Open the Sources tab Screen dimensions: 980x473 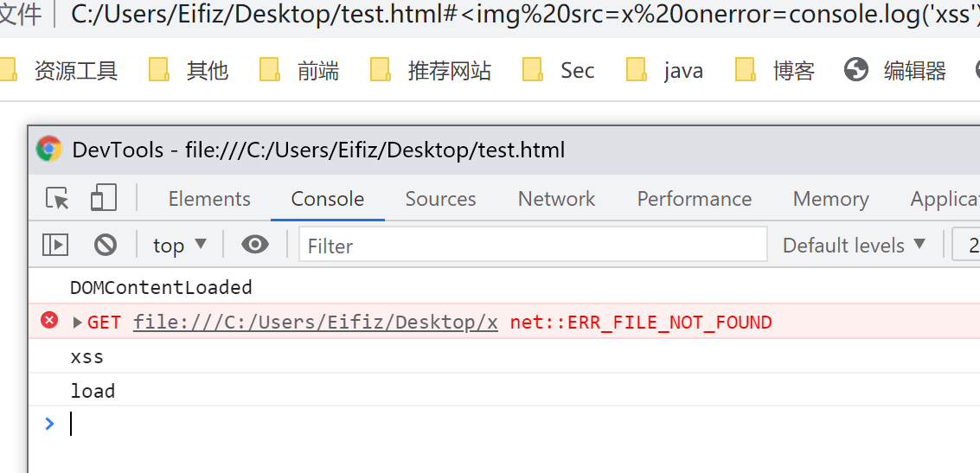pos(440,199)
